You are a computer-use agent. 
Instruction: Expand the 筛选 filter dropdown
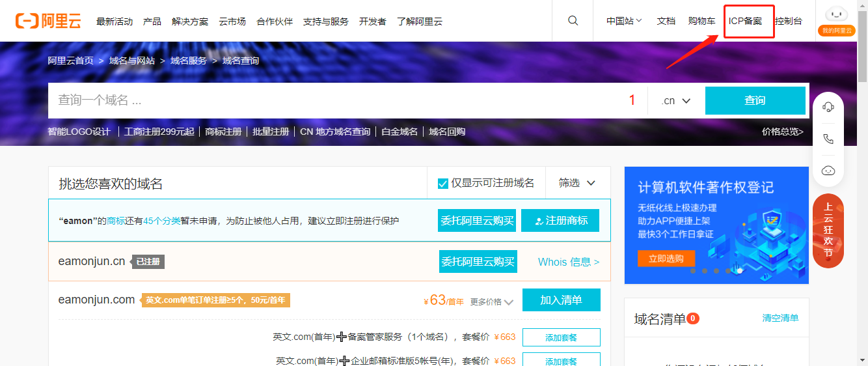[577, 183]
